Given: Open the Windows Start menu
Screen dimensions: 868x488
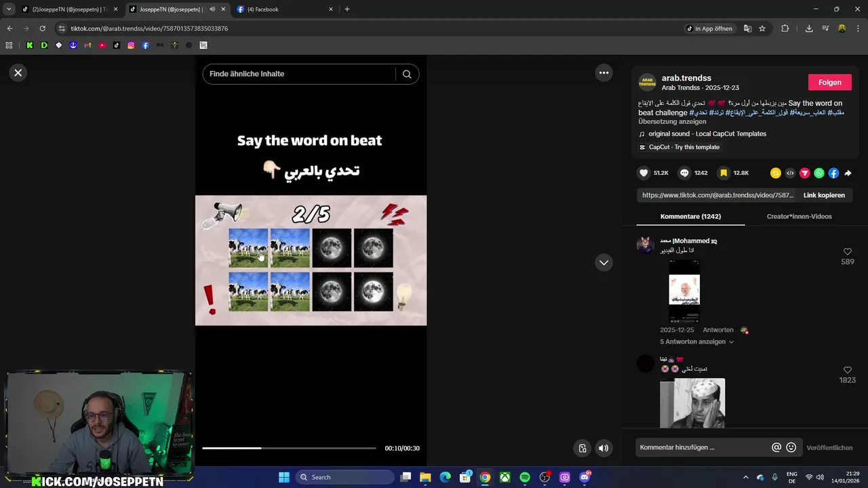Looking at the screenshot, I should point(284,477).
